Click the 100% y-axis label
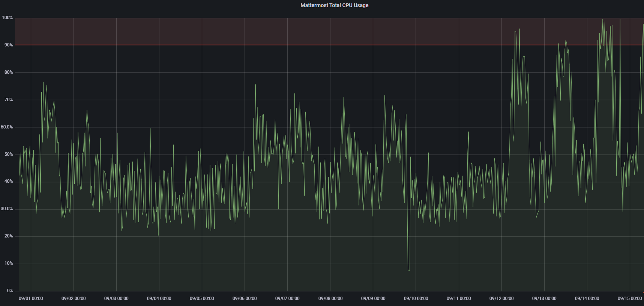The image size is (644, 306). click(7, 18)
